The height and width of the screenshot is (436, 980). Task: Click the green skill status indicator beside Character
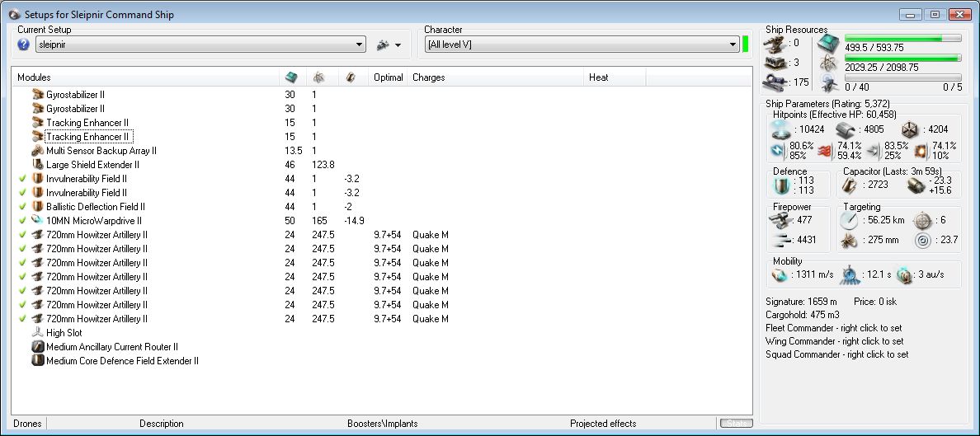point(745,44)
